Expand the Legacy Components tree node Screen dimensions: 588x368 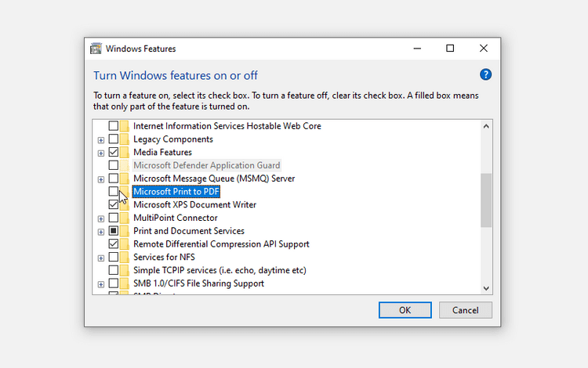coord(101,139)
